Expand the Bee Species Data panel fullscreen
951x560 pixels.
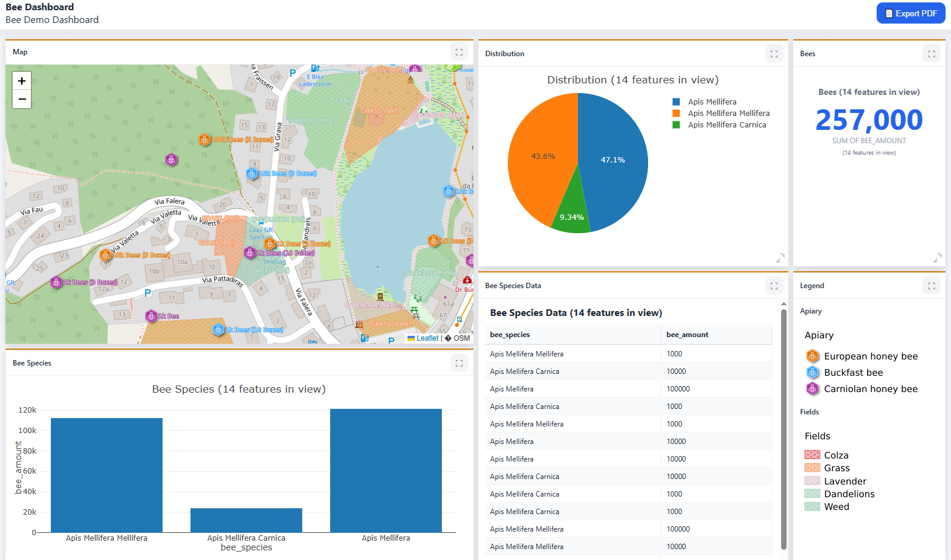[x=774, y=286]
